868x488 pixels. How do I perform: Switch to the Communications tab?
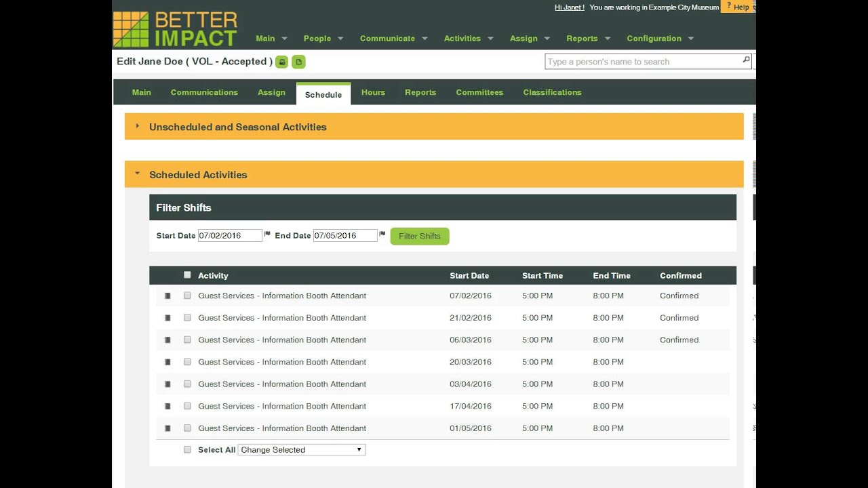pyautogui.click(x=204, y=92)
